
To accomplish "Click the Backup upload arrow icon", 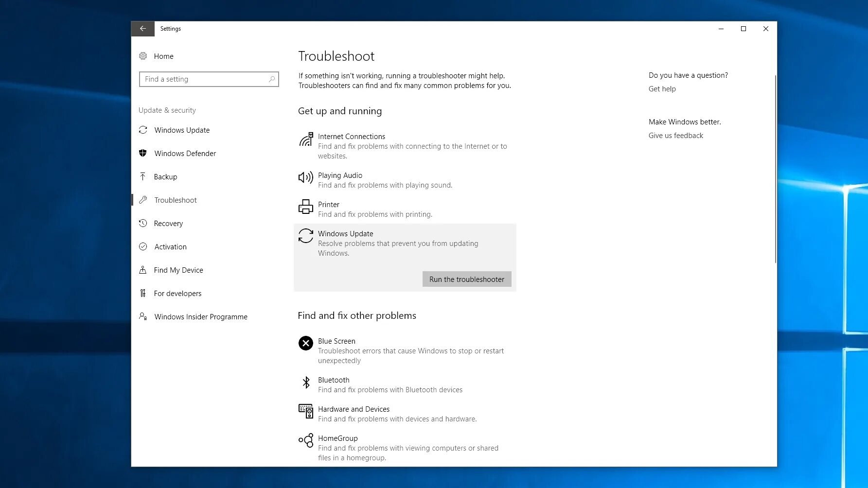I will (x=143, y=176).
